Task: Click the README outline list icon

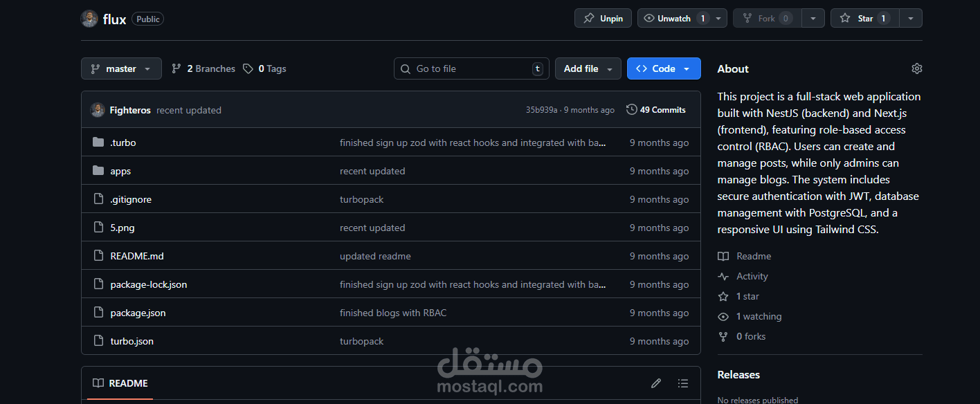Action: click(682, 383)
